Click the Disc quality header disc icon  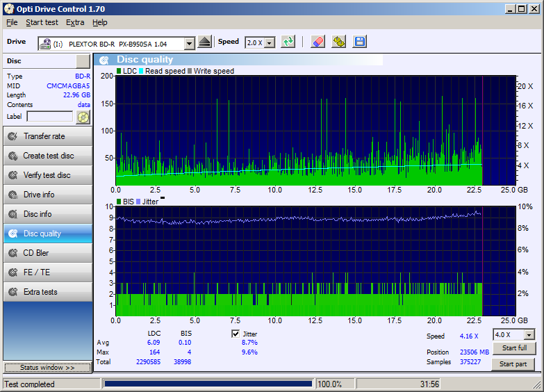[x=104, y=60]
